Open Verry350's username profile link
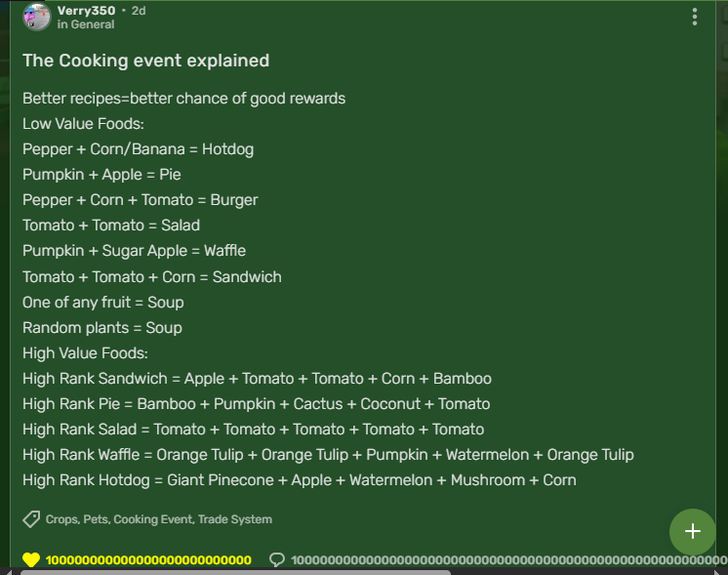 click(x=86, y=11)
